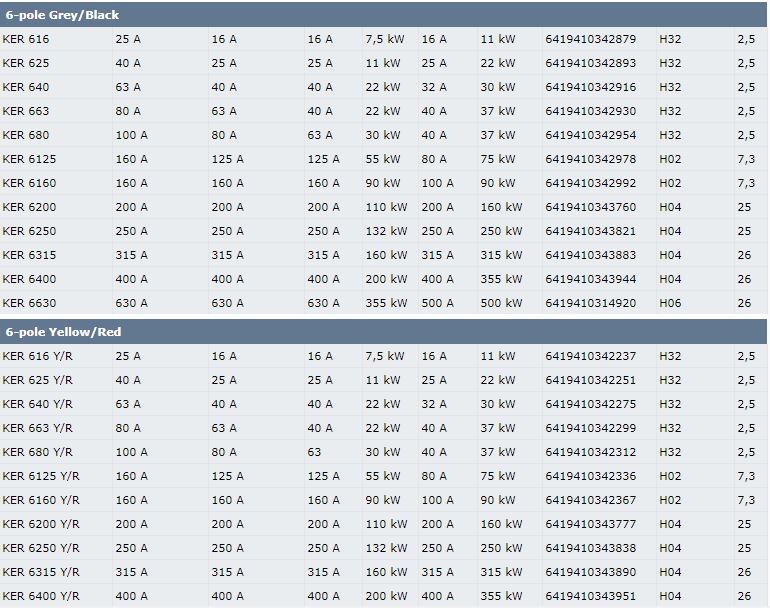Select EAN code 6419410342336

[x=590, y=476]
